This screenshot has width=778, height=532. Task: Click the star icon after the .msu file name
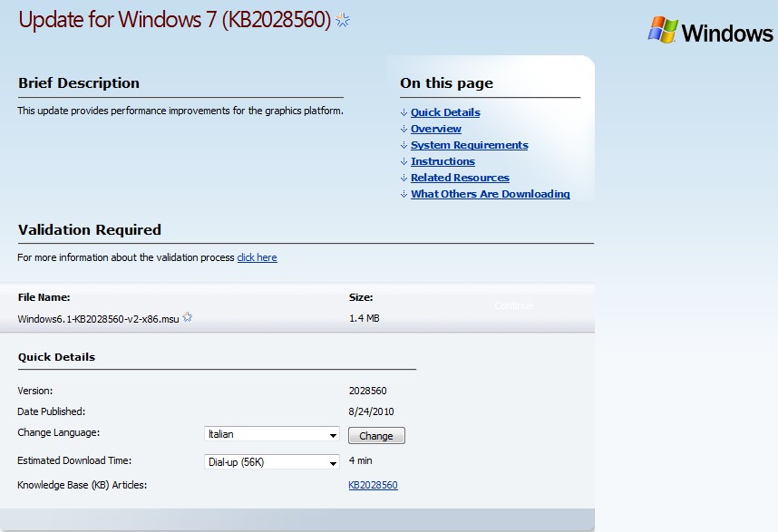(x=187, y=317)
